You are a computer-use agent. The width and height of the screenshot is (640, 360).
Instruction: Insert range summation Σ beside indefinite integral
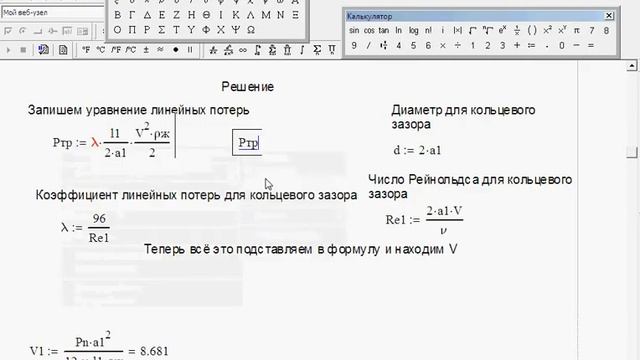[x=317, y=50]
